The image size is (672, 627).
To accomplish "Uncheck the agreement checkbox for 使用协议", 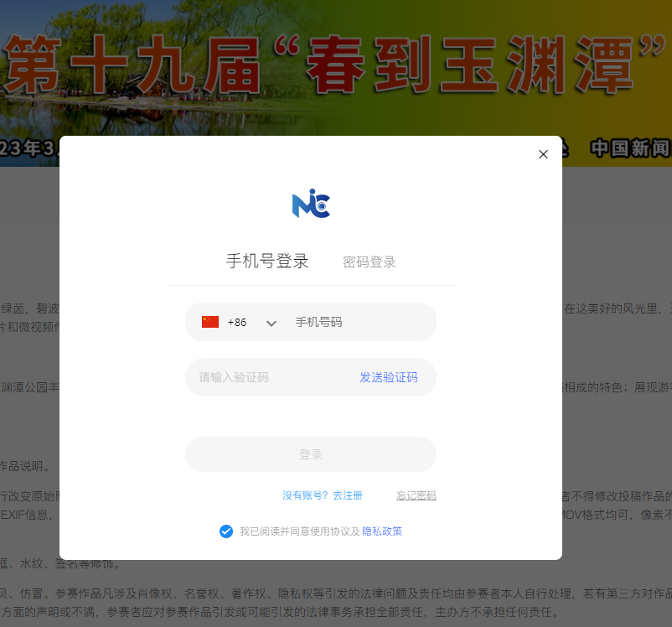I will click(226, 531).
